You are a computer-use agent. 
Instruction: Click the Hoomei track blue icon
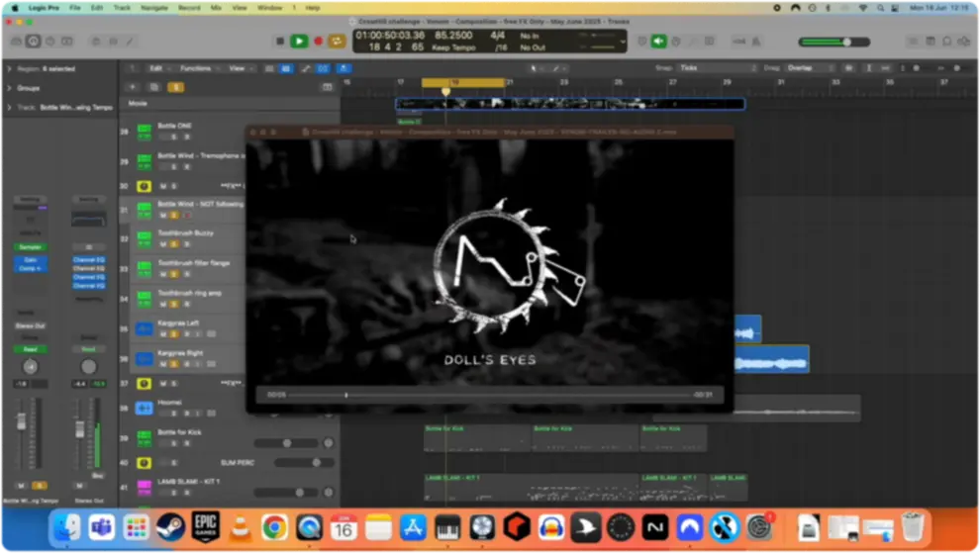[x=144, y=407]
